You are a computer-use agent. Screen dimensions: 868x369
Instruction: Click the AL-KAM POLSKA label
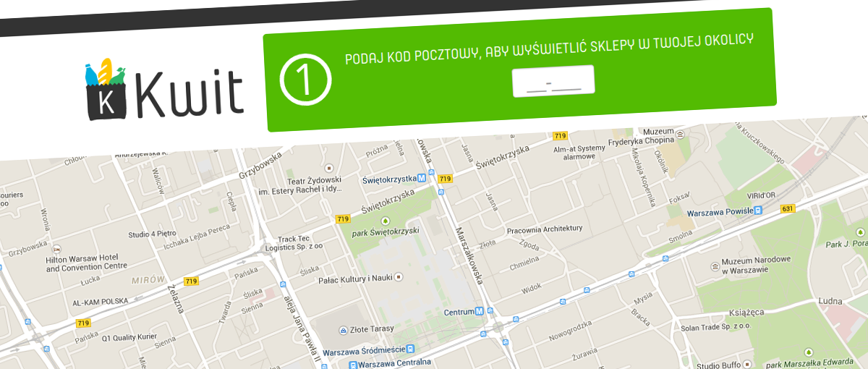[x=99, y=301]
